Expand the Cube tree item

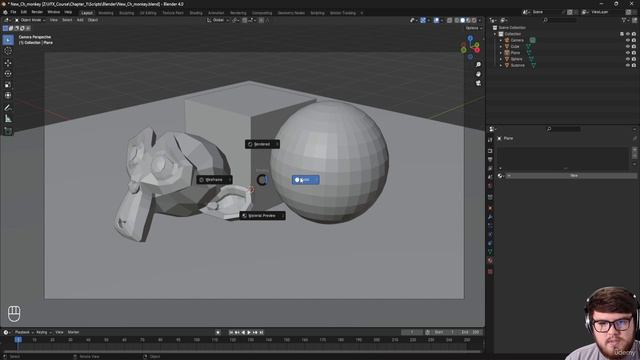pyautogui.click(x=501, y=47)
